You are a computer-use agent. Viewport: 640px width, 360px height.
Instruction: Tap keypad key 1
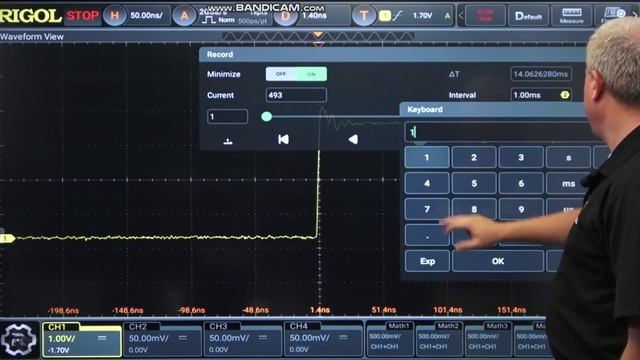click(x=427, y=157)
